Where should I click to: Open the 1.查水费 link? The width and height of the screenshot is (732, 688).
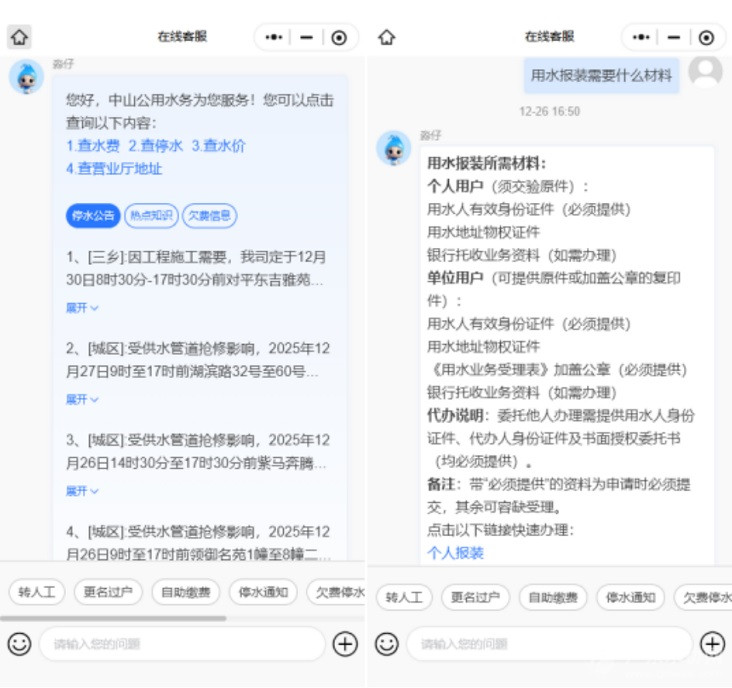click(94, 146)
